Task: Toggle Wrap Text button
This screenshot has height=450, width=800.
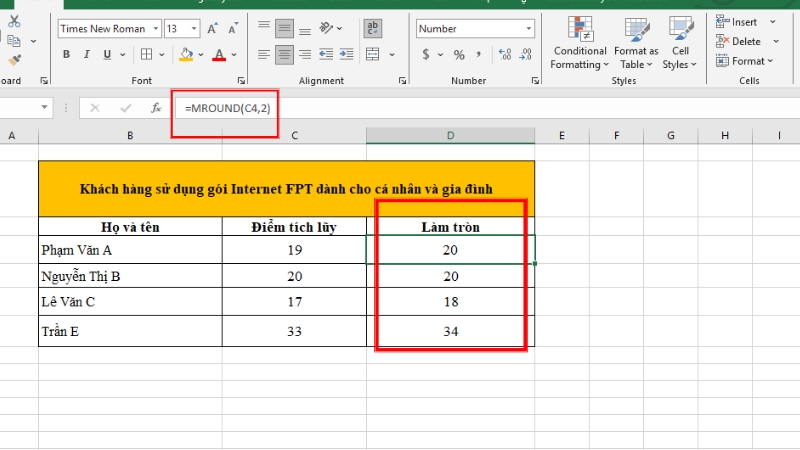Action: coord(373,29)
